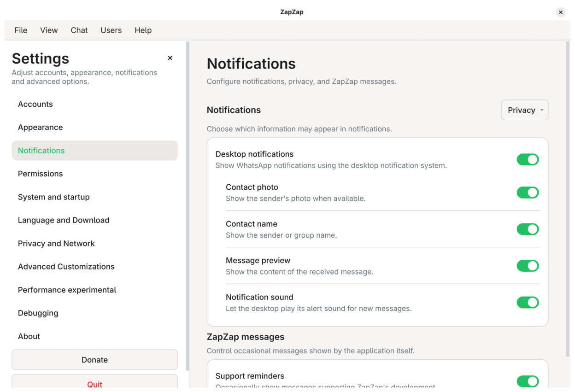
Task: Click 'Control occasional messages shown by the application' text
Action: pyautogui.click(x=311, y=351)
